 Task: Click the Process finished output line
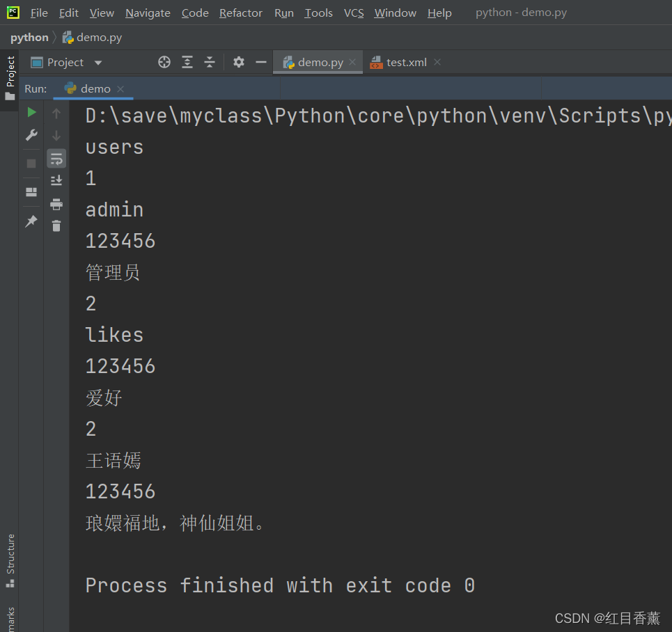tap(277, 585)
